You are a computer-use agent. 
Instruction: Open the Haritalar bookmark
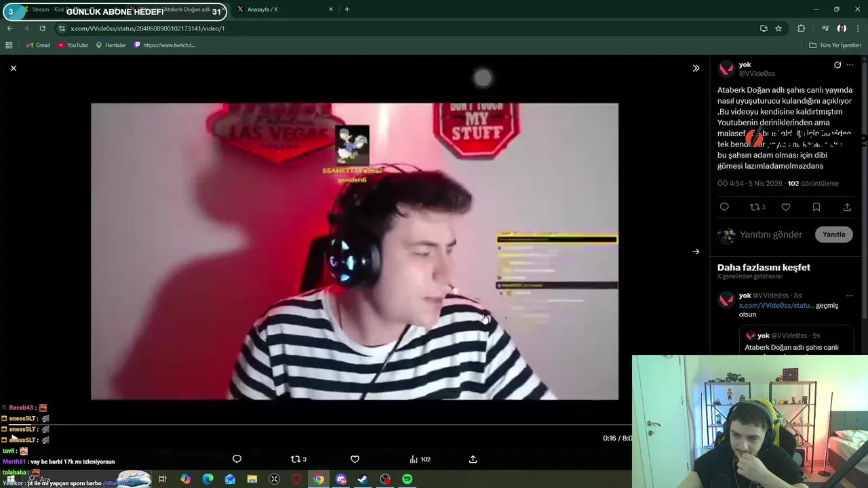click(111, 45)
